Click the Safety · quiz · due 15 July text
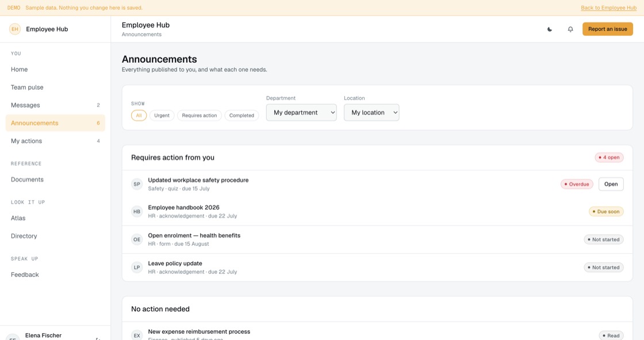The image size is (644, 340). tap(179, 189)
